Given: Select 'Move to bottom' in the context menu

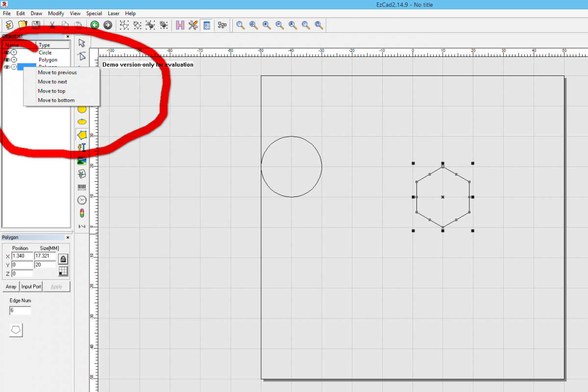Looking at the screenshot, I should [x=56, y=100].
